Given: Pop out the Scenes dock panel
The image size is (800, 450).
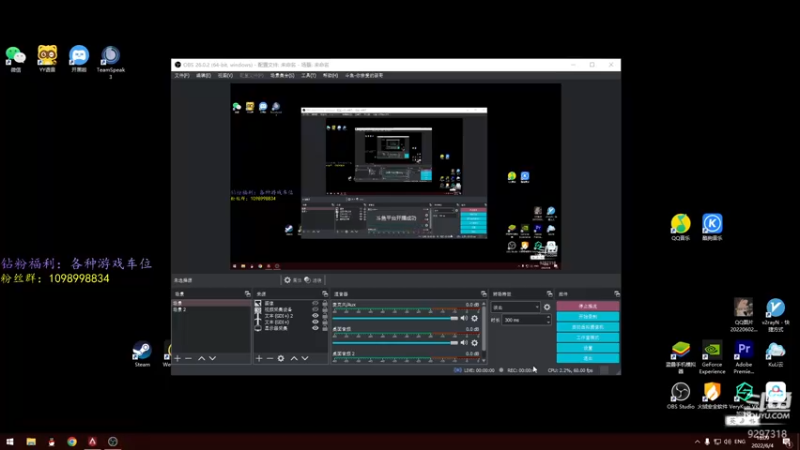Looking at the screenshot, I should coord(247,294).
